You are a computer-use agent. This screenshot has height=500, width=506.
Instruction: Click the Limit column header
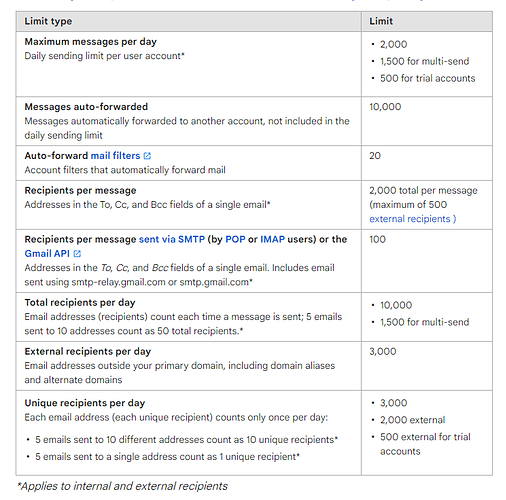(381, 21)
